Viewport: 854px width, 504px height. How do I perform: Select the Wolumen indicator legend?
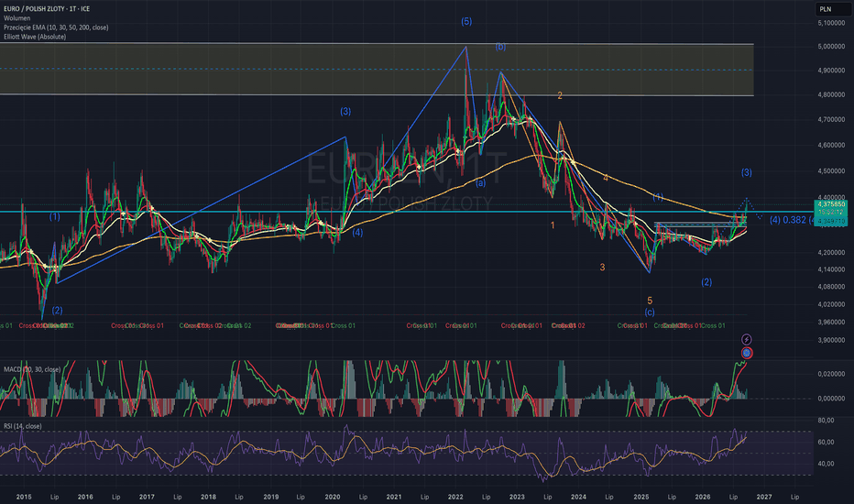click(x=16, y=18)
